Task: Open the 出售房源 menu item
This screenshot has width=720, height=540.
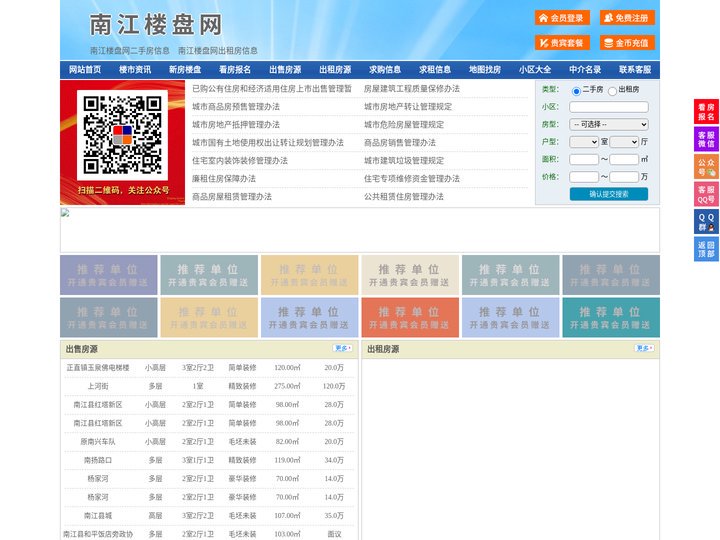Action: click(x=285, y=70)
